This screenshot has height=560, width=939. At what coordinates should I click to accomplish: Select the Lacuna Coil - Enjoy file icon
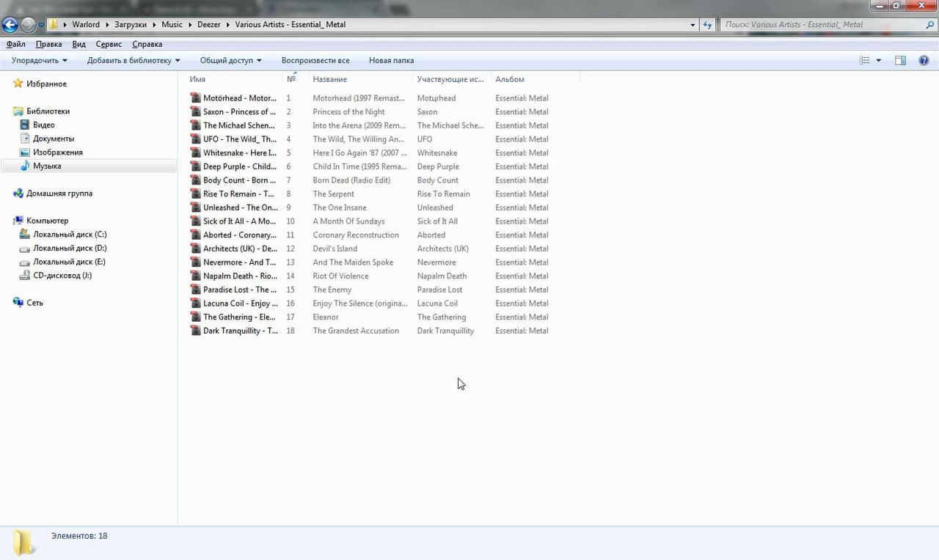pyautogui.click(x=195, y=303)
